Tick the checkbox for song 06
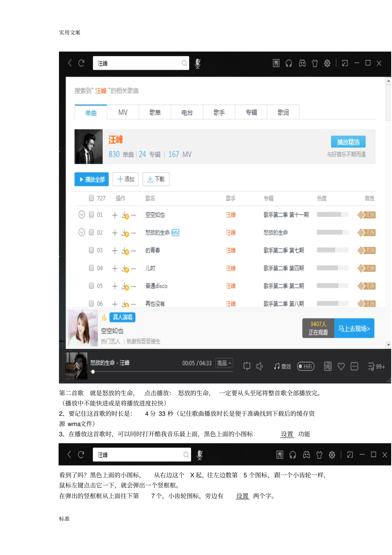The height and width of the screenshot is (555, 392). [91, 303]
